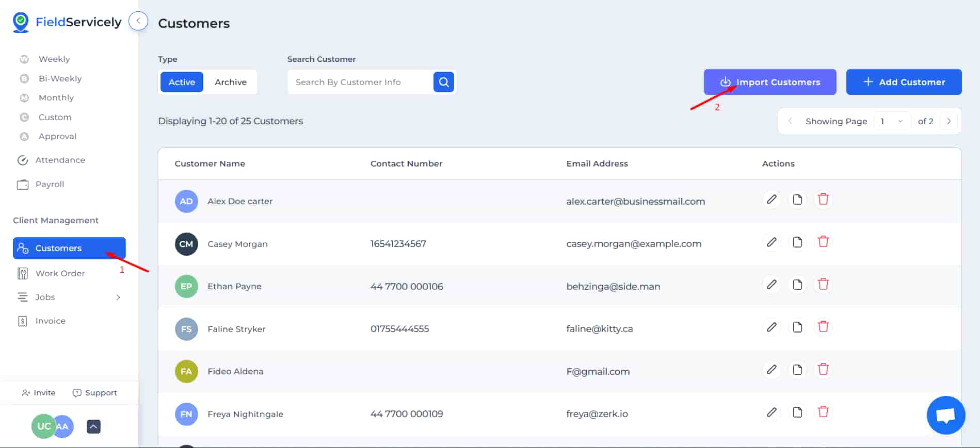Expand the Jobs submenu

[x=118, y=297]
